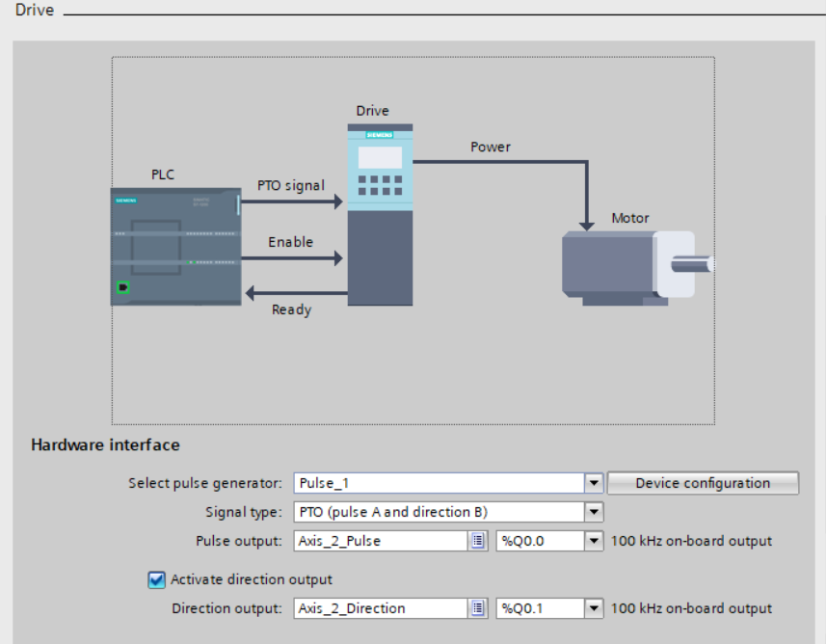This screenshot has width=826, height=644.
Task: Click the Direction output label
Action: tap(227, 608)
